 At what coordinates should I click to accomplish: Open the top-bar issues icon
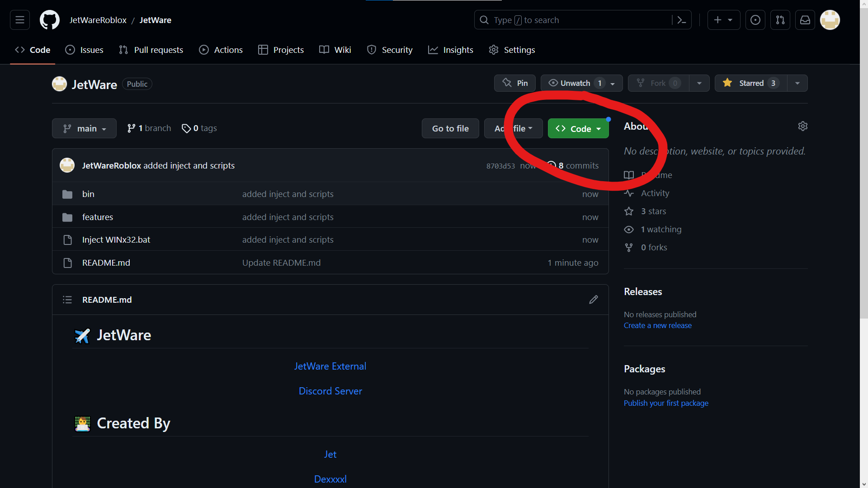tap(755, 20)
